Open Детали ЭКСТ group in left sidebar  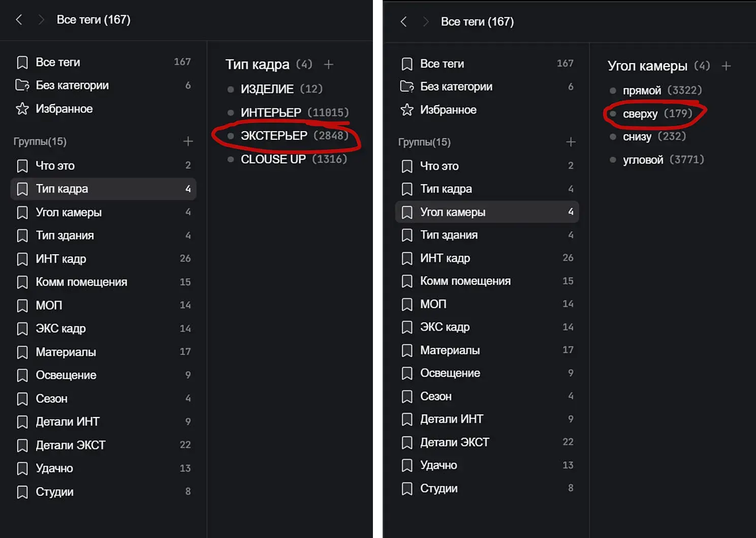coord(70,445)
